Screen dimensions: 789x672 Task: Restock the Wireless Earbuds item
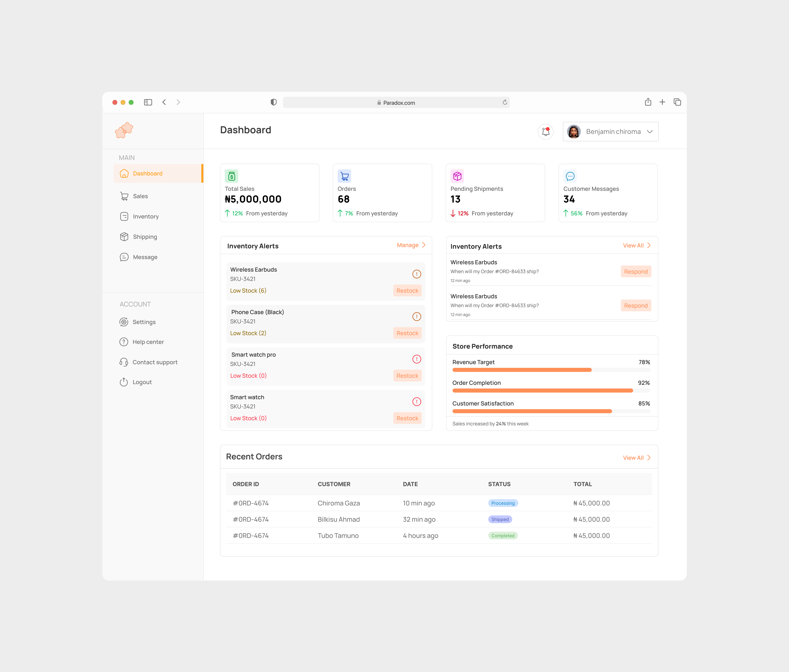point(407,290)
